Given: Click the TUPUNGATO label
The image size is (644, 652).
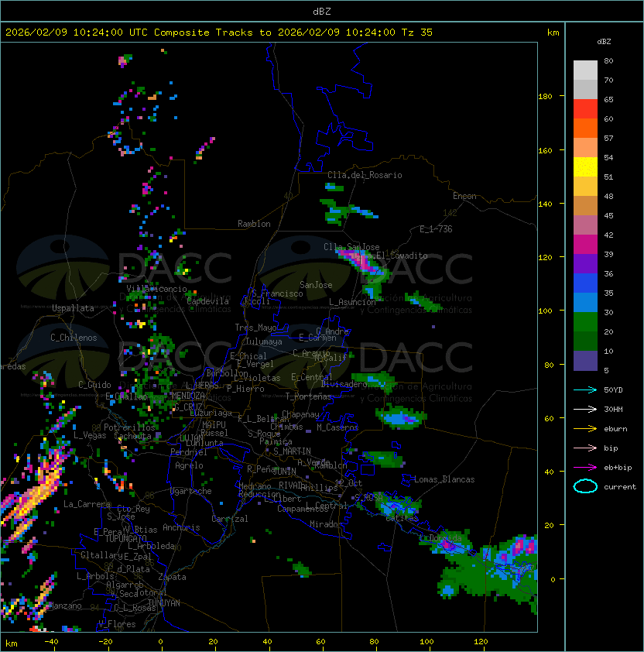Looking at the screenshot, I should tap(125, 538).
